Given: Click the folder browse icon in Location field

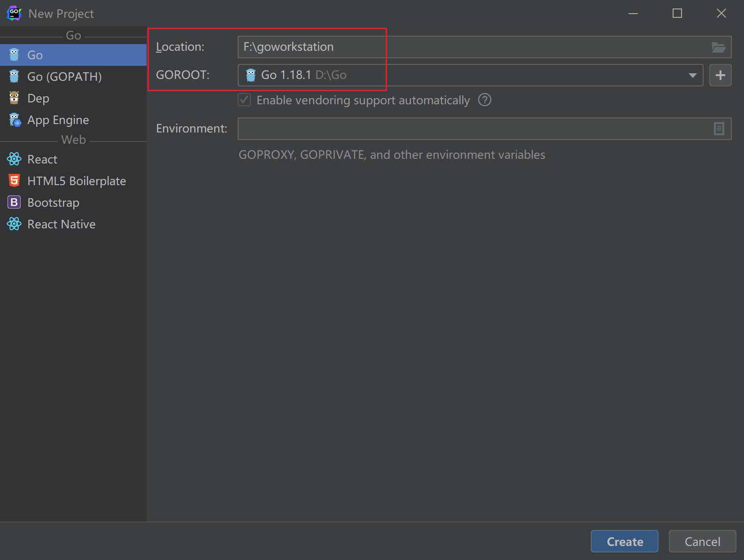Looking at the screenshot, I should click(x=719, y=47).
